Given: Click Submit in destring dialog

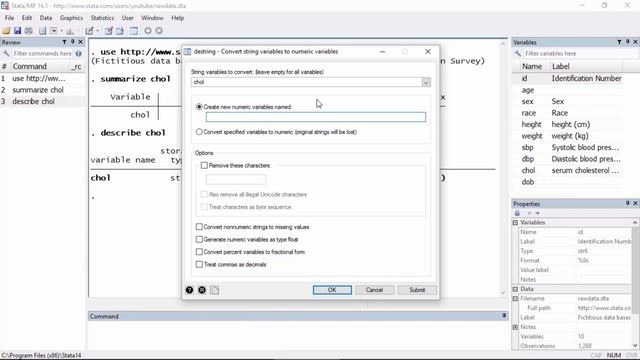Looking at the screenshot, I should pos(417,290).
